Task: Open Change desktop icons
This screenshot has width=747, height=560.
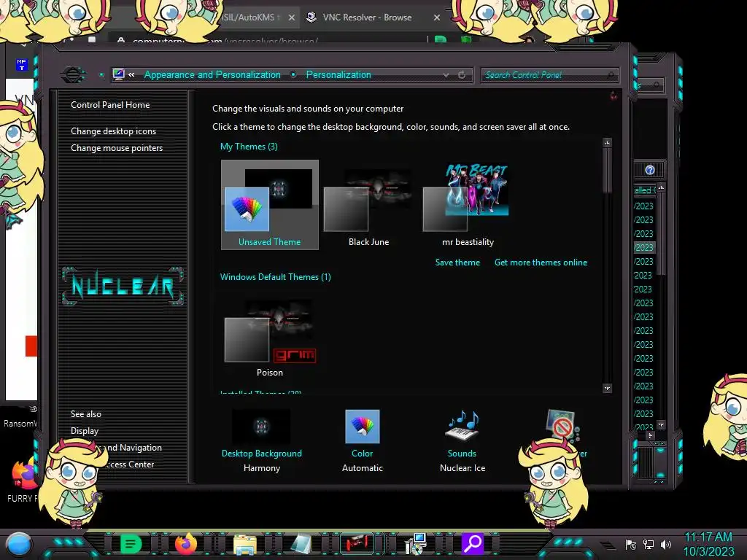Action: (x=113, y=131)
